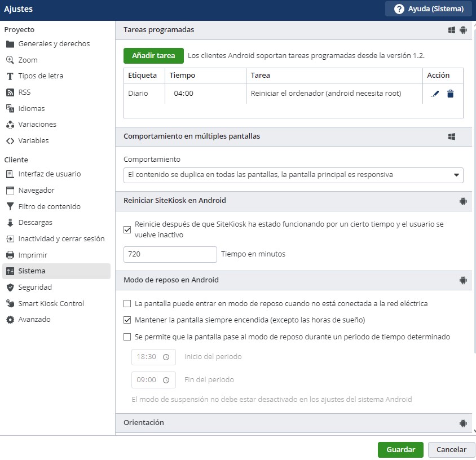Screen dimensions: 476x460
Task: Open the Comportamiento dropdown list
Action: click(x=293, y=175)
